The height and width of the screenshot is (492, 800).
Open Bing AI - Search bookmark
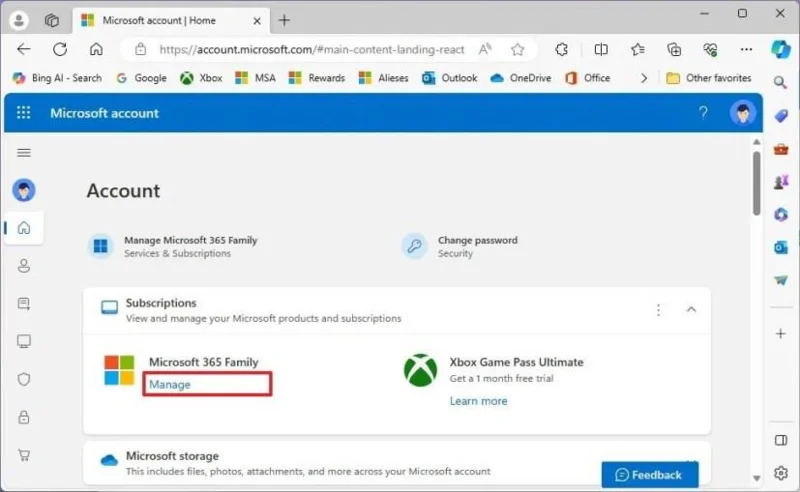(x=57, y=78)
